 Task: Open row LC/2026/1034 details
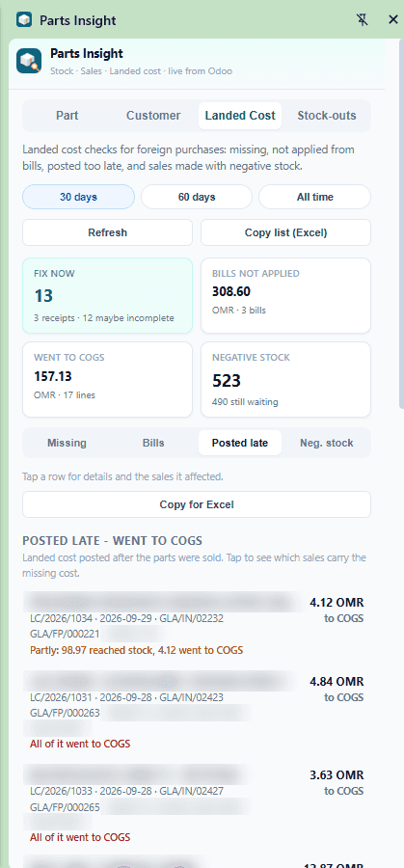tap(197, 625)
